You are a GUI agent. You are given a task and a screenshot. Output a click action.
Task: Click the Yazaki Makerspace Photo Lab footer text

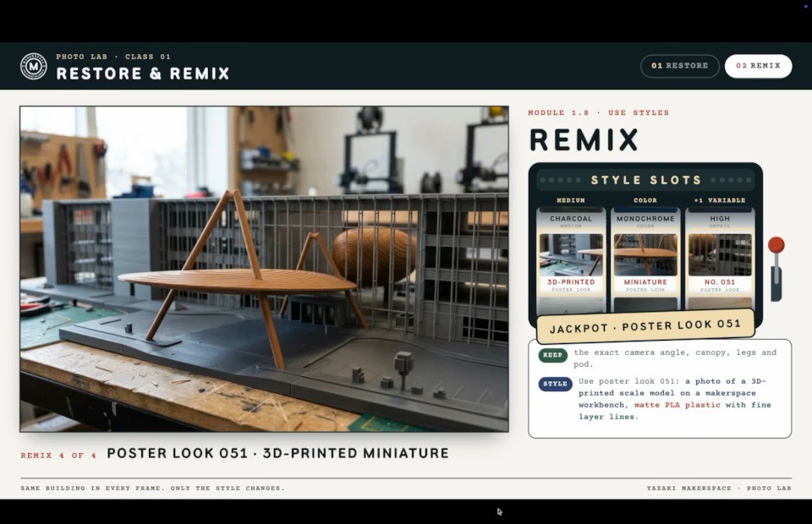click(x=719, y=488)
